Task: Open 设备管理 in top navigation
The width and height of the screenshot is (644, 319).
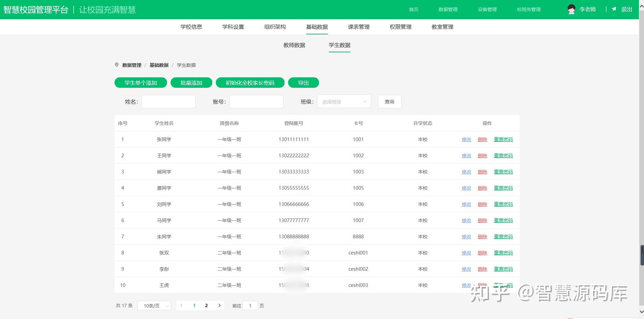Action: (x=487, y=9)
